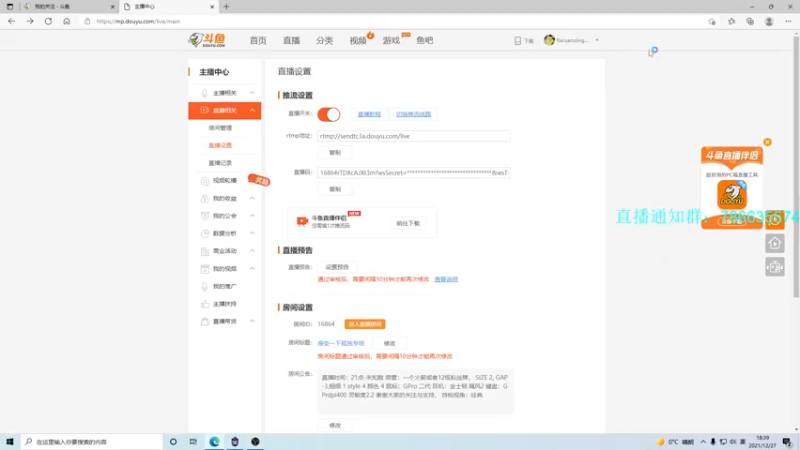Click the 我的收益 sidebar icon
The height and width of the screenshot is (450, 800).
coord(205,198)
